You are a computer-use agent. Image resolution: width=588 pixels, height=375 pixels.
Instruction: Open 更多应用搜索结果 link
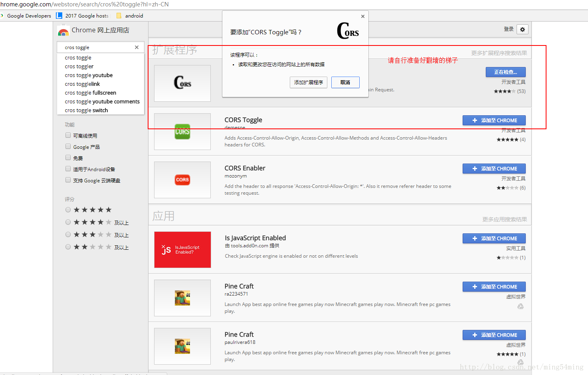505,219
